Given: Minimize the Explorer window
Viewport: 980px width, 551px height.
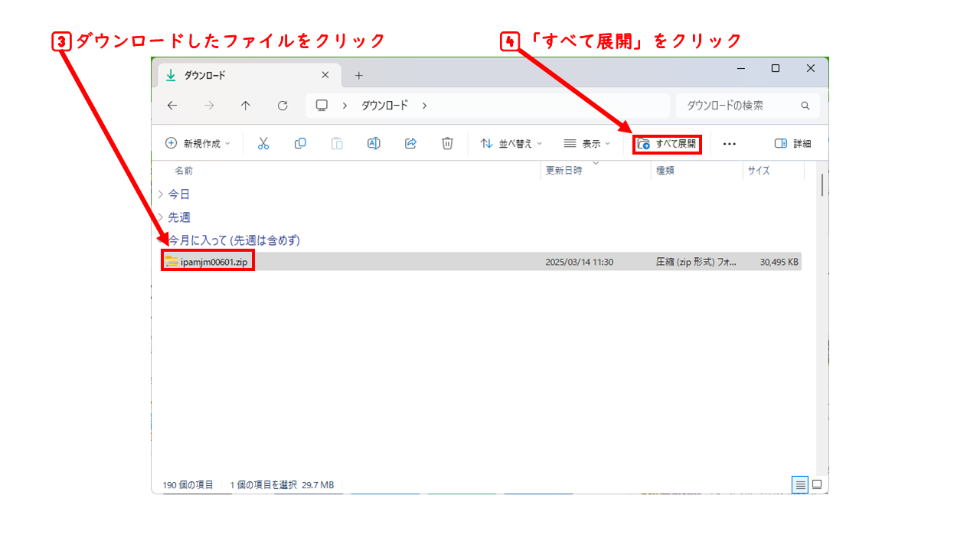Looking at the screenshot, I should [x=740, y=68].
